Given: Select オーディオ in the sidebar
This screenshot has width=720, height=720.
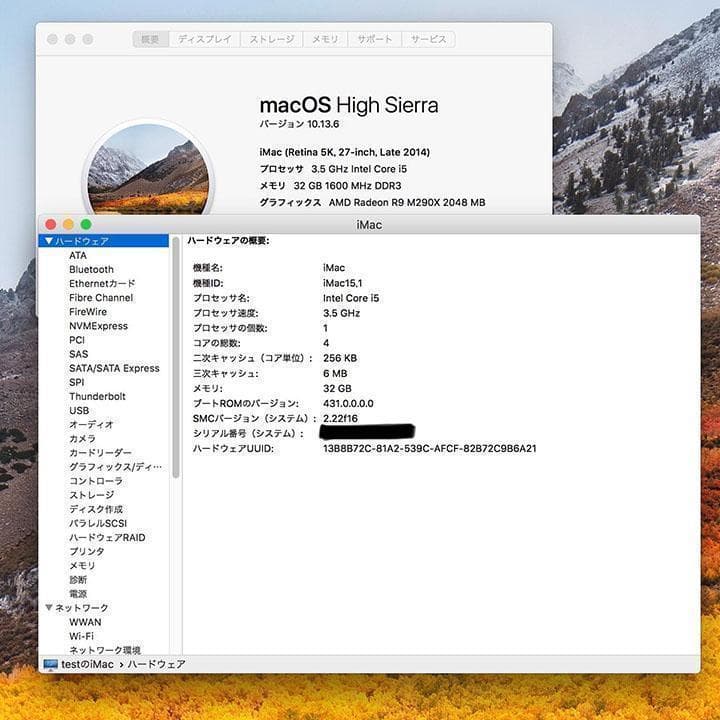Looking at the screenshot, I should pos(91,425).
